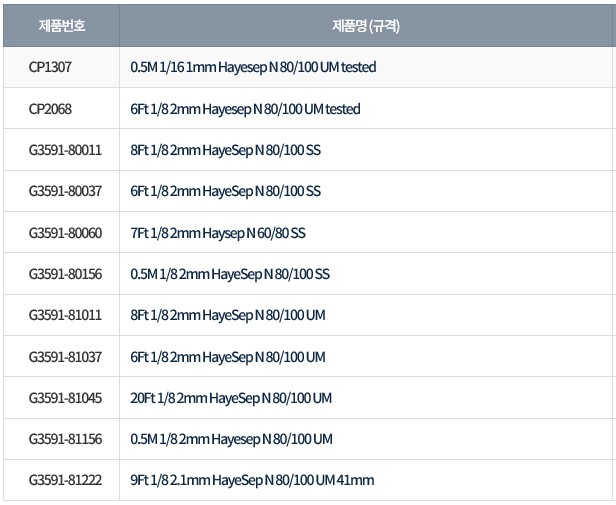616x505 pixels.
Task: Click the 9Ft 1/8 2.1mm HayeSep UM 41mm text
Action: (252, 480)
